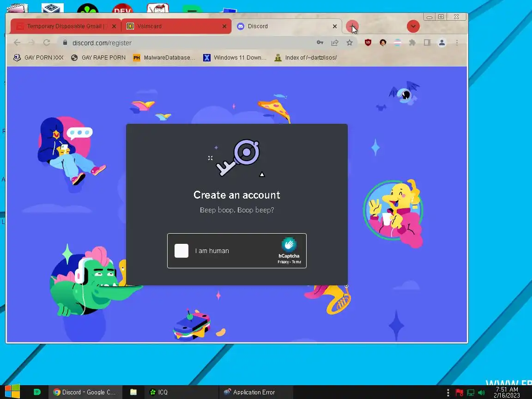Share this page via share icon

[335, 42]
